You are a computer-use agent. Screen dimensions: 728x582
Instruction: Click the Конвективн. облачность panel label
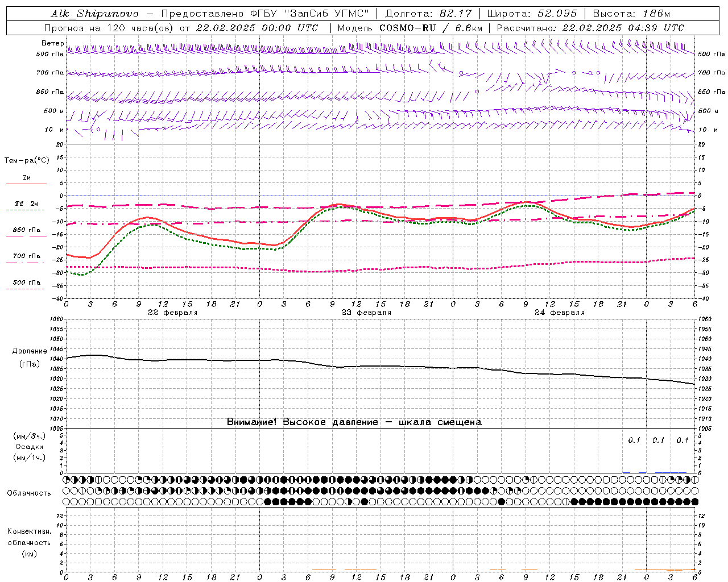[29, 537]
